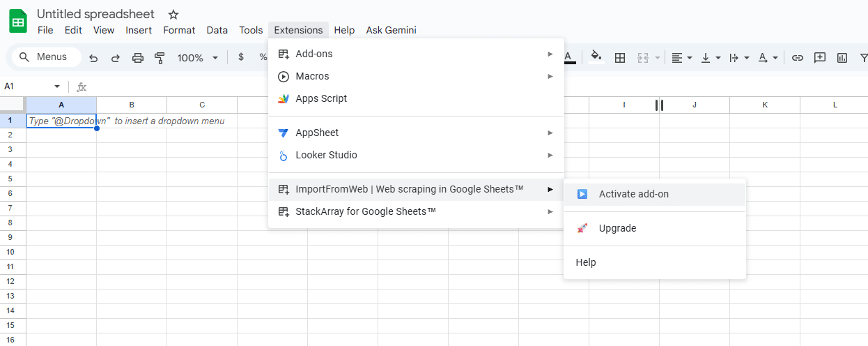
Task: Star the Untitled spreadsheet
Action: click(173, 15)
